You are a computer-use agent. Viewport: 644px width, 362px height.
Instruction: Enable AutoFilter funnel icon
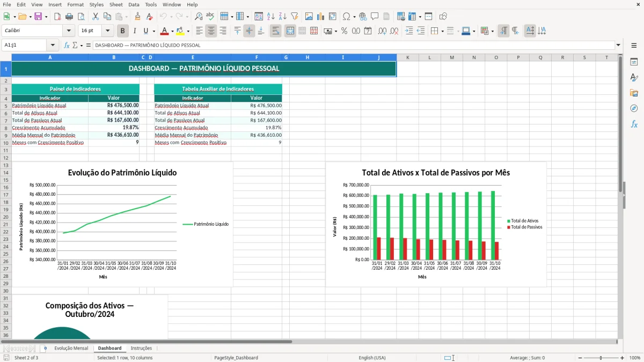point(294,17)
